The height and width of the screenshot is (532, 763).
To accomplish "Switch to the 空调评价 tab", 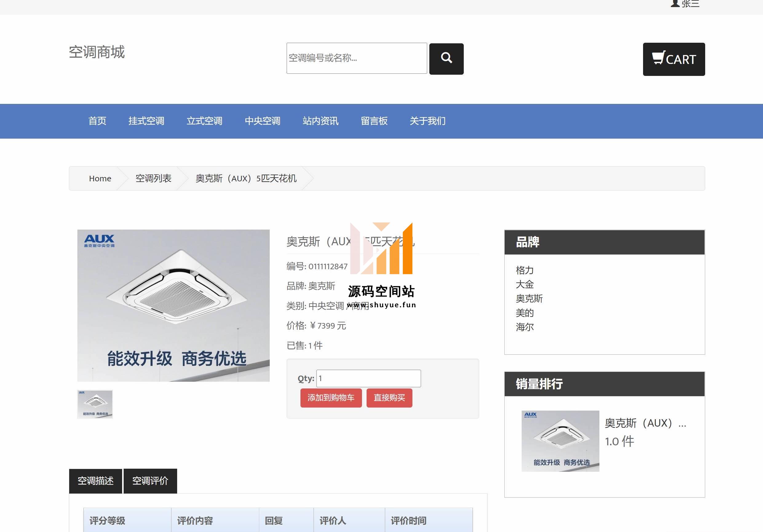I will click(150, 481).
